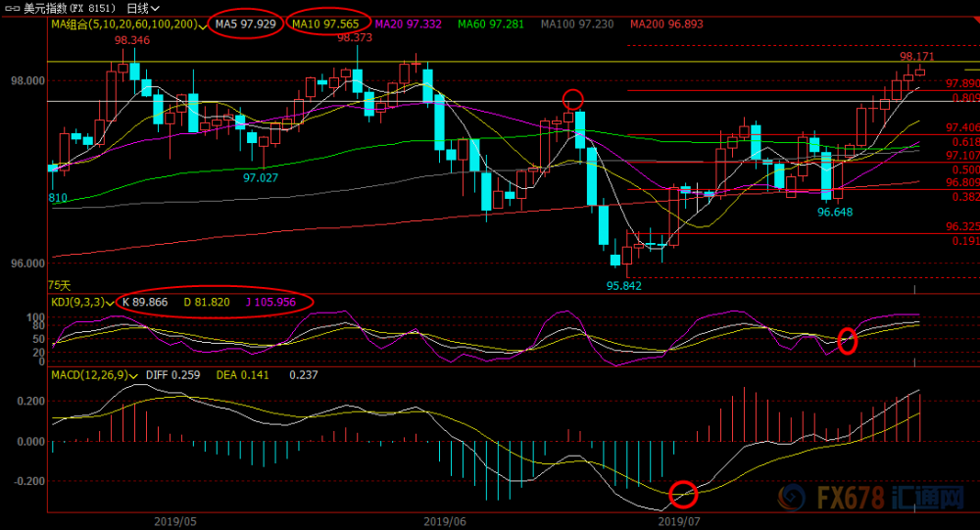Click the red circle above the June candlestick
Screen dimensions: 980x530
click(x=573, y=99)
